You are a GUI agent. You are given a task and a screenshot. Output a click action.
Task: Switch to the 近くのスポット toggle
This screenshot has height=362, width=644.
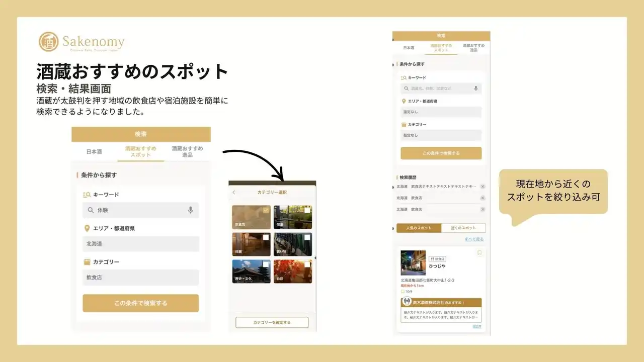463,228
